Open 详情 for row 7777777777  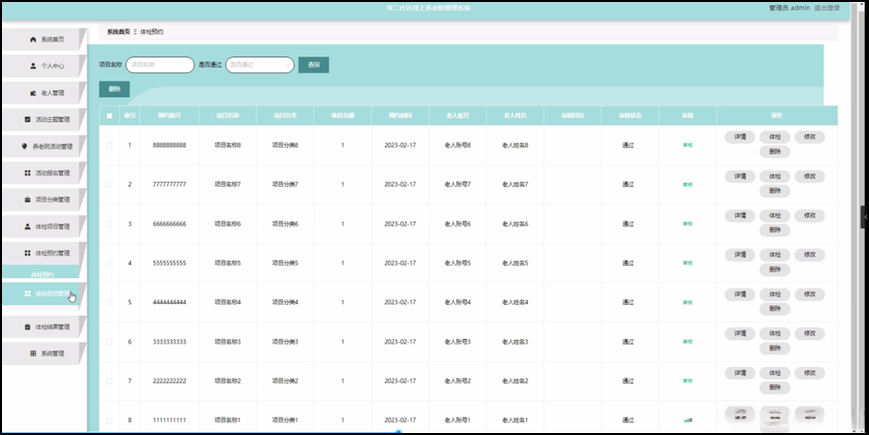(740, 176)
